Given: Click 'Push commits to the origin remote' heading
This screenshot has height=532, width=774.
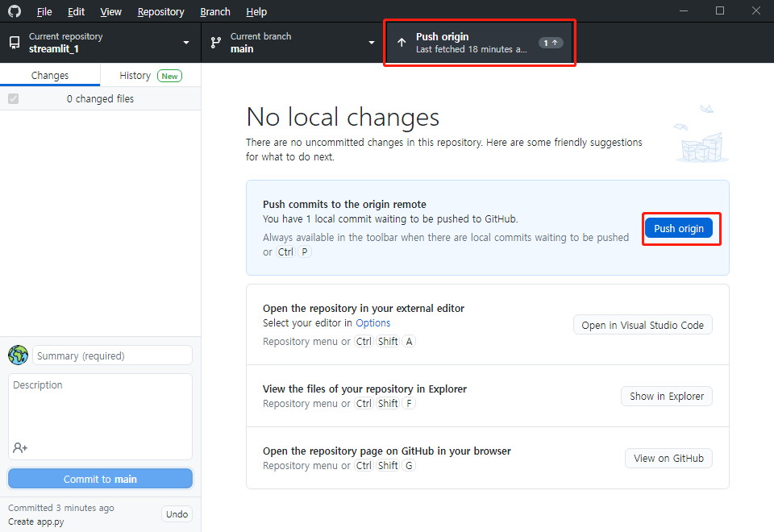Looking at the screenshot, I should click(344, 204).
